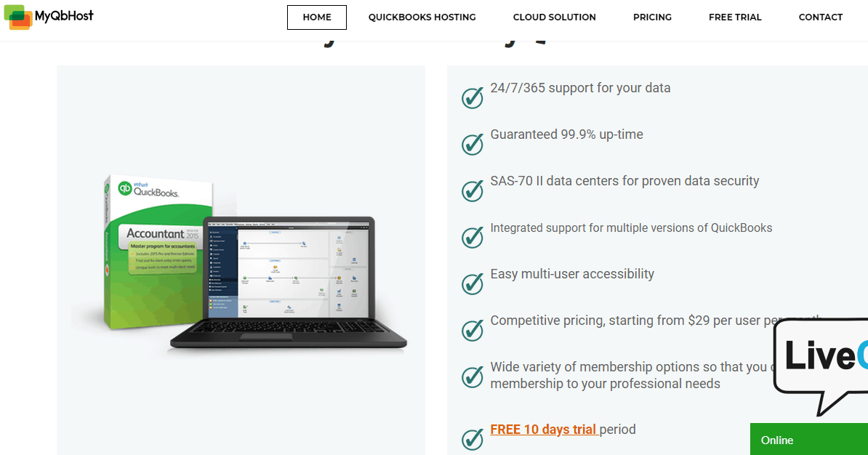Open the CLOUD SOLUTION menu

(554, 17)
